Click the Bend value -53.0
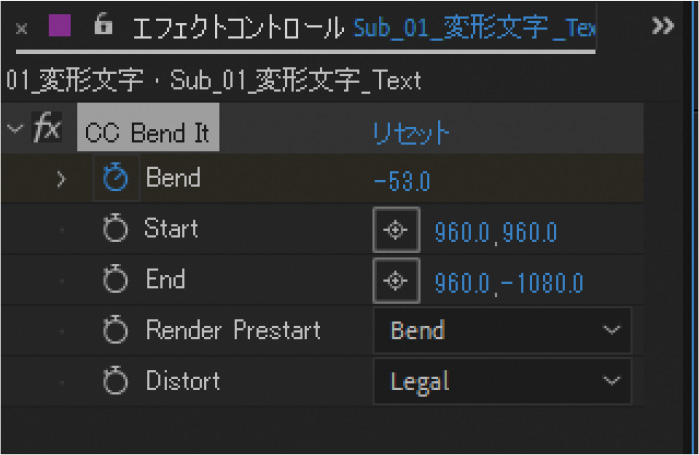This screenshot has height=455, width=699. (402, 181)
